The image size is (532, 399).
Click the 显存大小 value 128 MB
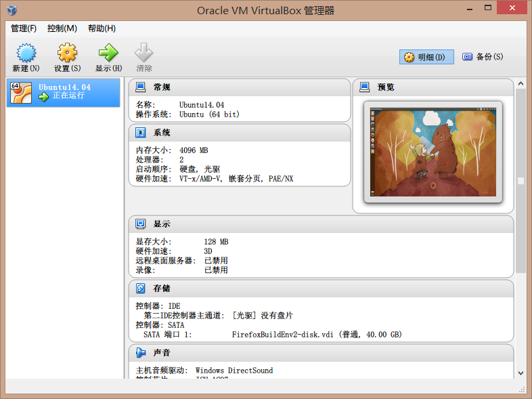(x=216, y=242)
